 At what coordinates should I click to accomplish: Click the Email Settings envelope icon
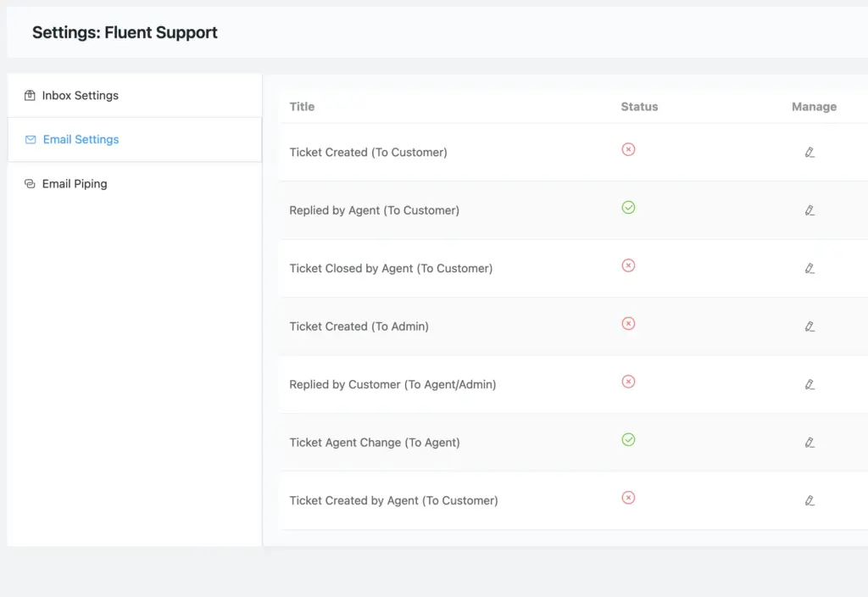click(31, 140)
